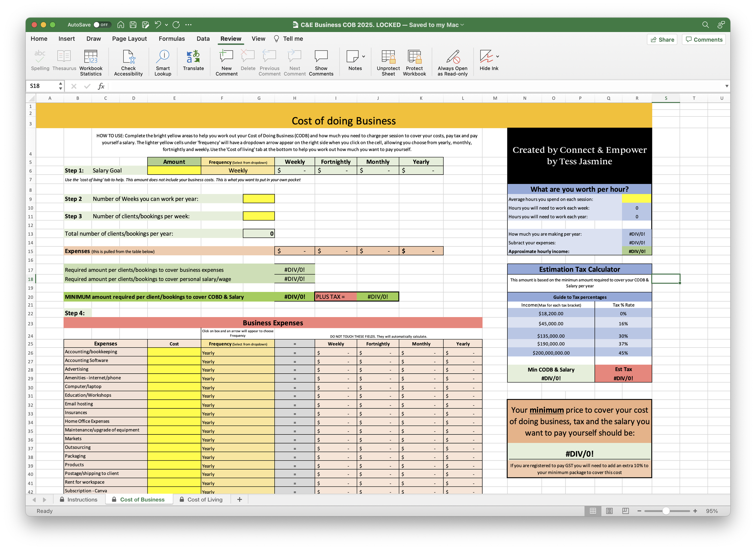Viewport: 756px width, 550px height.
Task: Switch to the Cost of Living sheet
Action: (201, 499)
